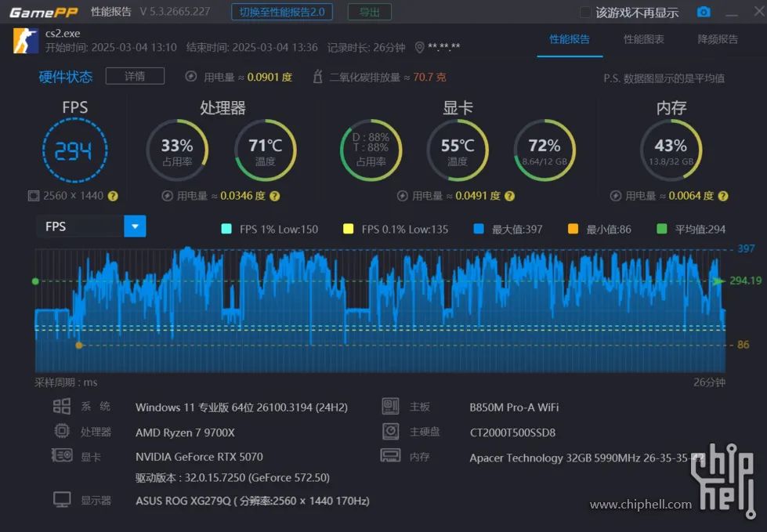Open the help icon beside 0.0064 度
The image size is (767, 532).
(723, 196)
